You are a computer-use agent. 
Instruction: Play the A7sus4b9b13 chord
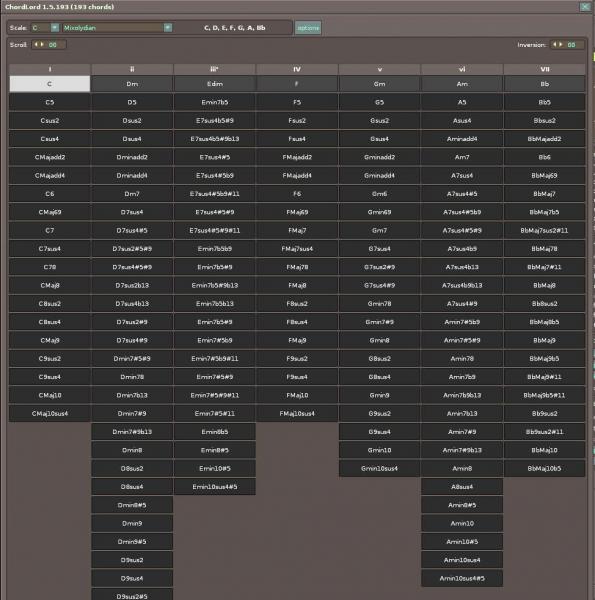462,285
